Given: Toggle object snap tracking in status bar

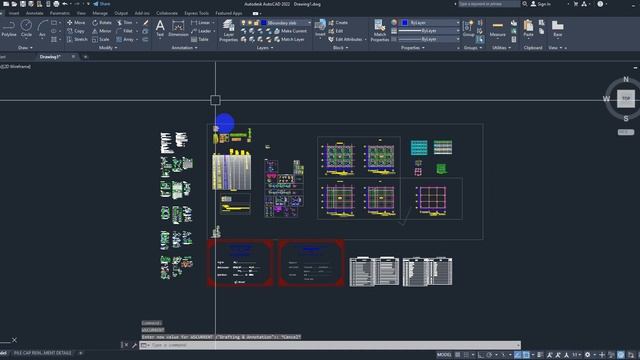Looking at the screenshot, I should tap(518, 355).
